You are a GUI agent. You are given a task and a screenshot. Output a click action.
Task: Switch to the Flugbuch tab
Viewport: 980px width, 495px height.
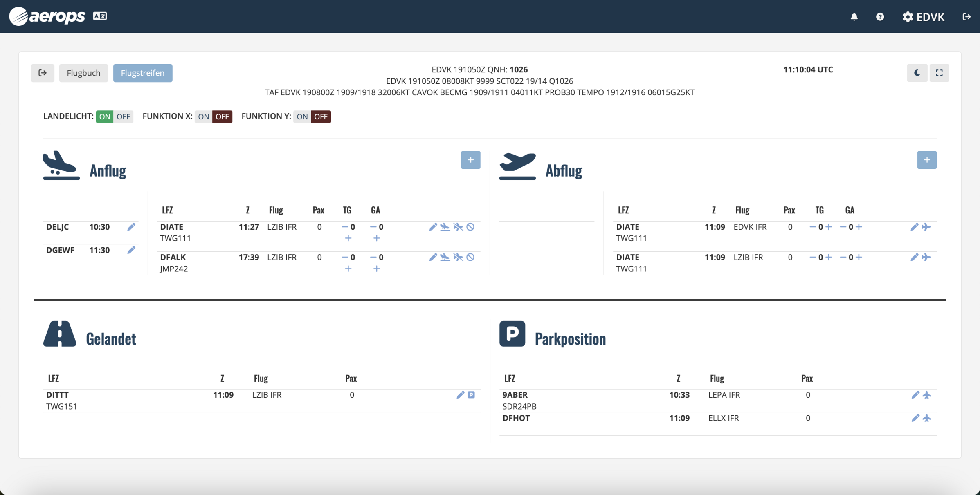point(83,73)
